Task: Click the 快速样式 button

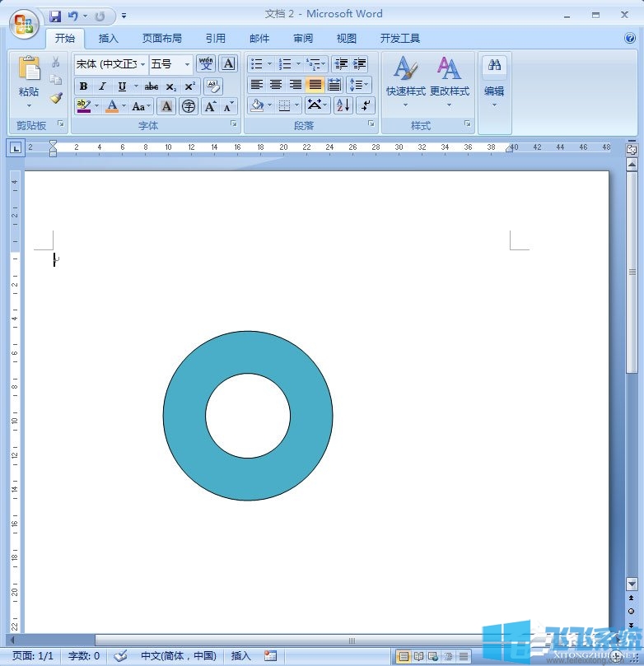Action: click(x=405, y=80)
